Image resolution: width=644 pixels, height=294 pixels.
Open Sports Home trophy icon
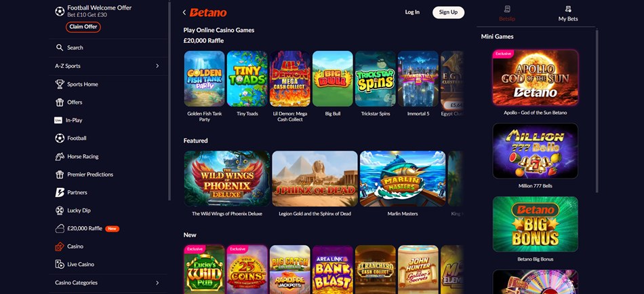60,84
